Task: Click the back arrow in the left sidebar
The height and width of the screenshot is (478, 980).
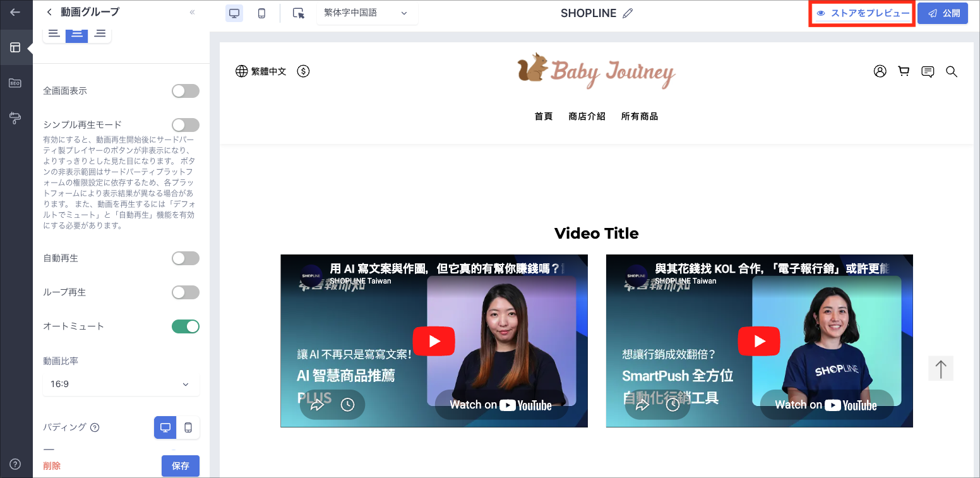Action: coord(16,12)
